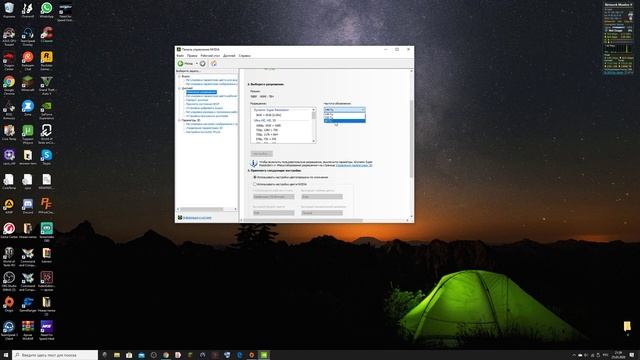Click the Forward arrow in NVIDIA toolbar
This screenshot has height=360, width=640.
tap(202, 64)
